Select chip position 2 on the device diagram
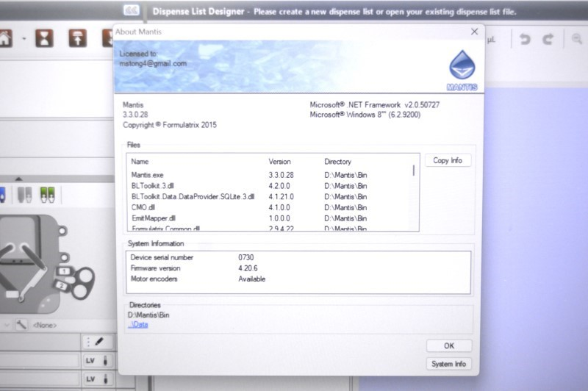The width and height of the screenshot is (588, 391). (61, 286)
